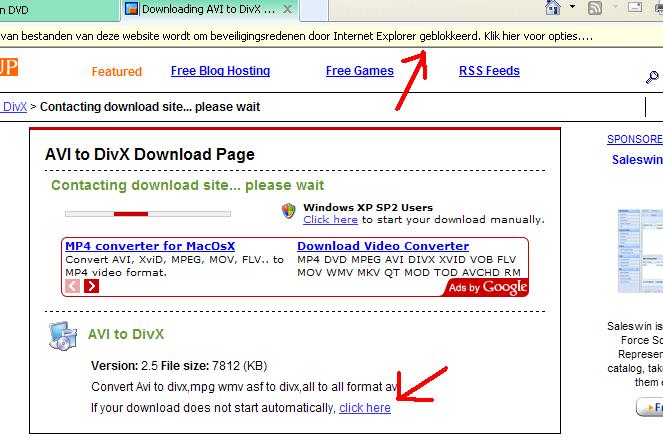Close the Downloading AVI to DivX tab
The image size is (663, 441).
click(288, 9)
